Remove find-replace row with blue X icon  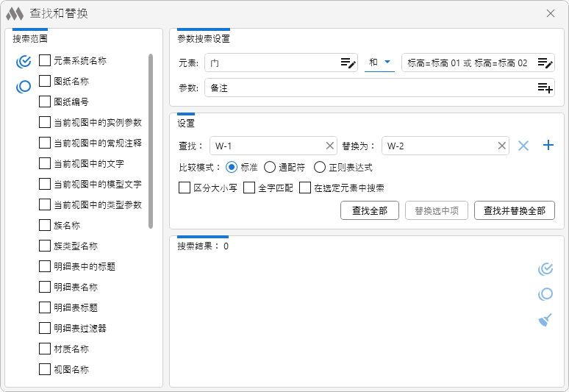tap(523, 146)
